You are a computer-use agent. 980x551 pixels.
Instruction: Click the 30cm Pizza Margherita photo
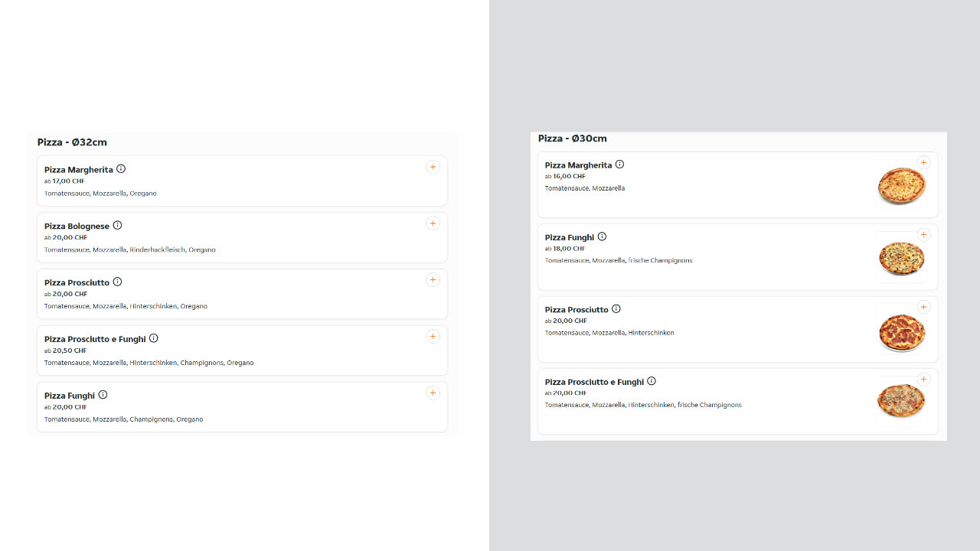(901, 186)
